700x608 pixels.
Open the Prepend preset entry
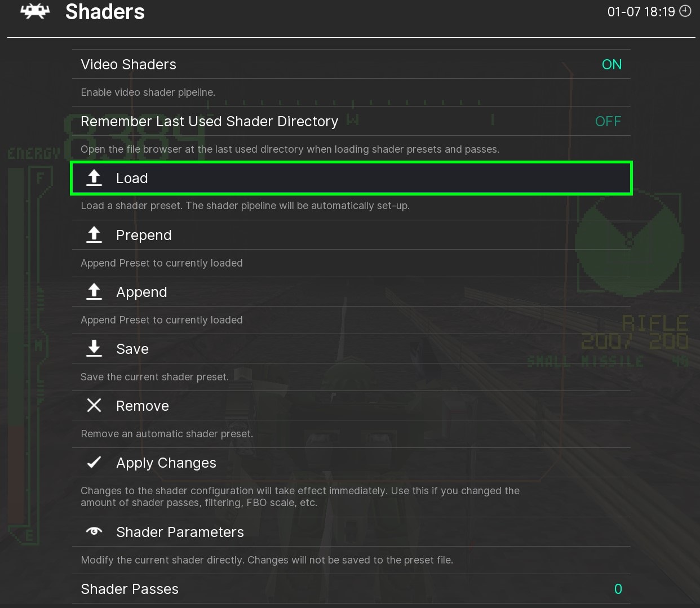(x=144, y=235)
